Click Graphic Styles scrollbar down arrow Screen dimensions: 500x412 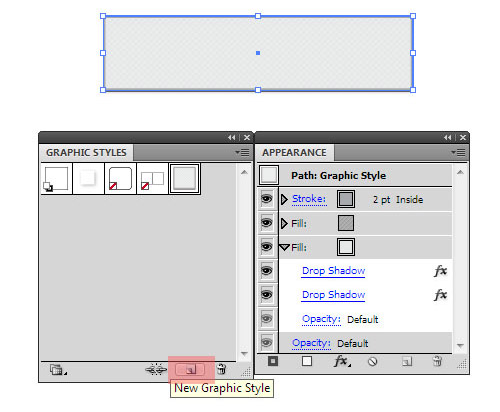coord(244,353)
